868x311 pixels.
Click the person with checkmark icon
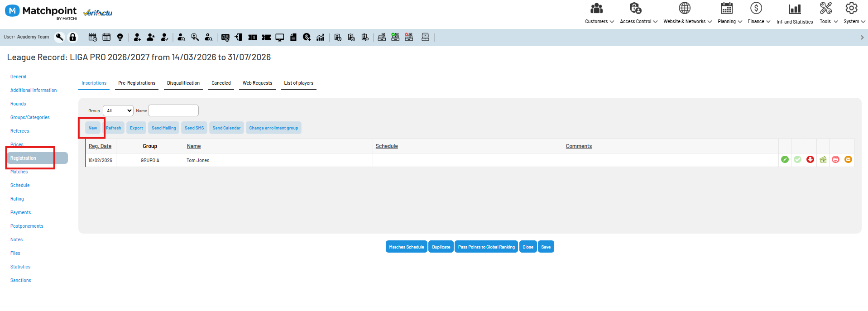[165, 37]
